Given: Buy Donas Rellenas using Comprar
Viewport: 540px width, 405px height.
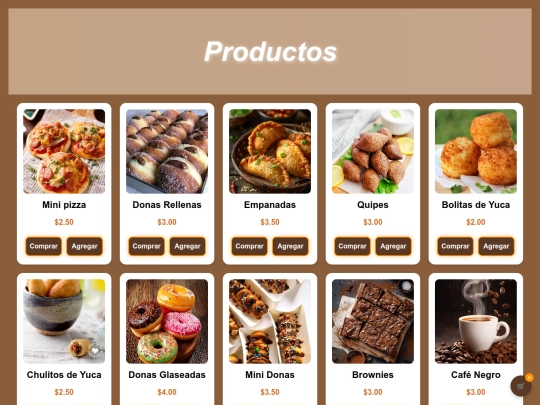Looking at the screenshot, I should [146, 246].
